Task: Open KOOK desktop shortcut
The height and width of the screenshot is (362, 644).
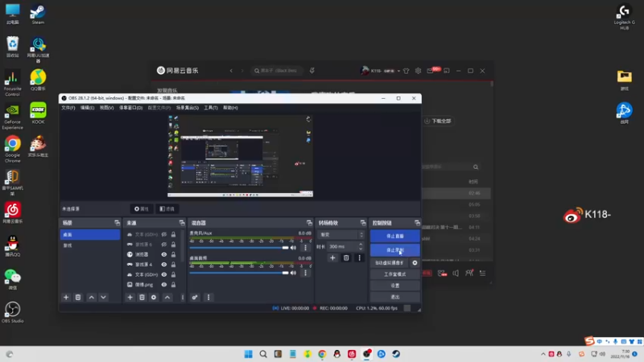Action: (x=38, y=113)
